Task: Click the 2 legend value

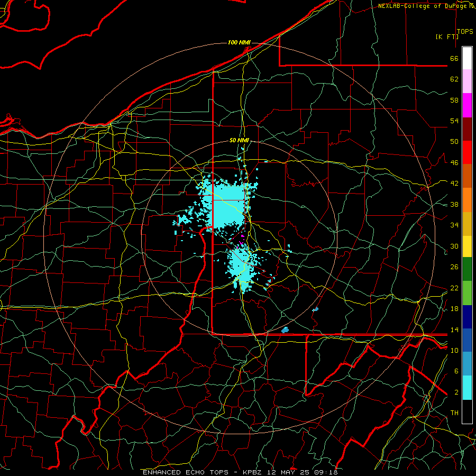Action: (x=456, y=392)
